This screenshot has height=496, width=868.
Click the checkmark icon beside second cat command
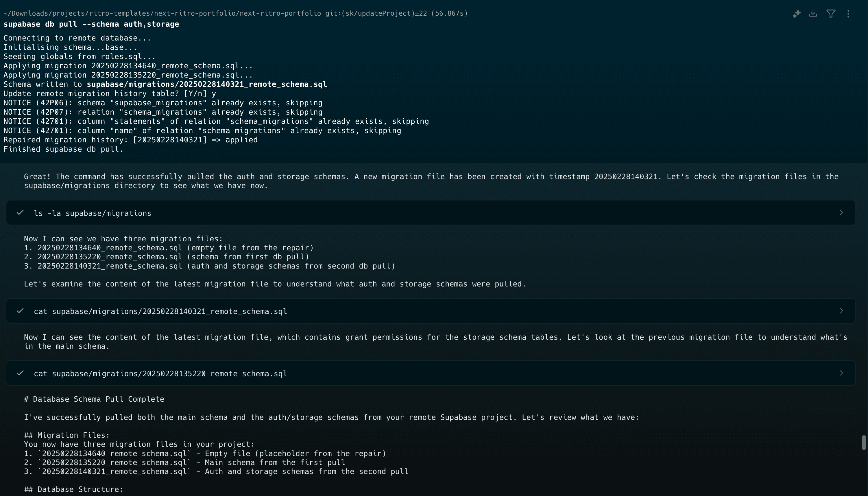[x=20, y=372]
